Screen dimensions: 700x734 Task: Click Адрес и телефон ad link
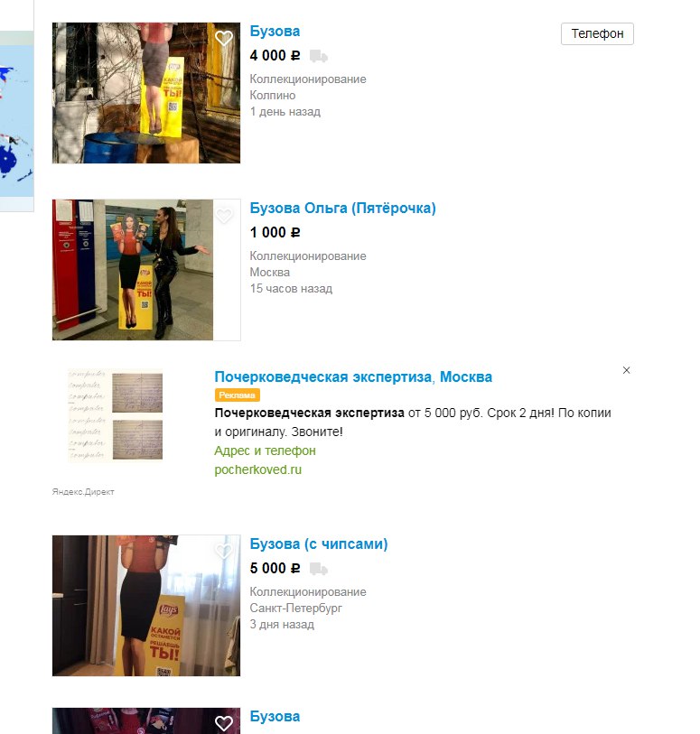(265, 451)
